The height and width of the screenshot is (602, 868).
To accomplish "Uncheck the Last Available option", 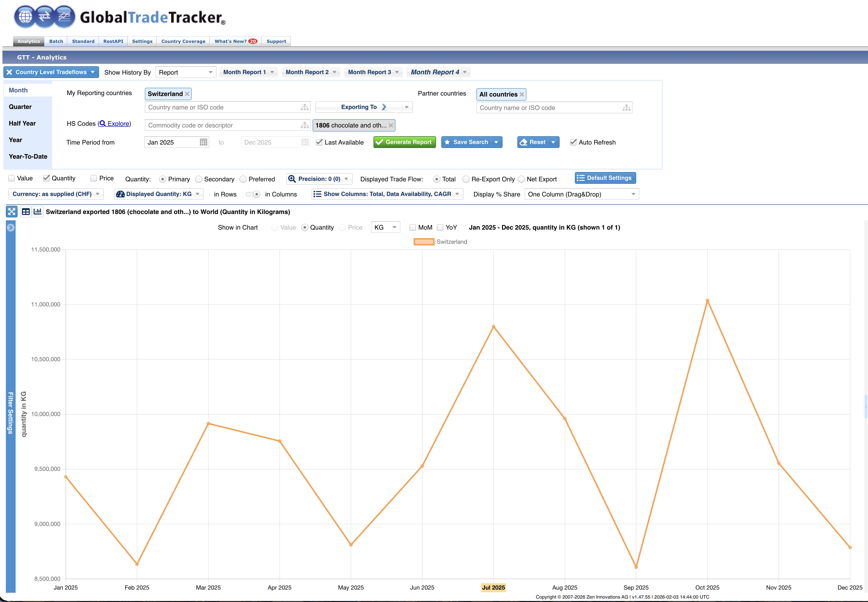I will tap(319, 142).
